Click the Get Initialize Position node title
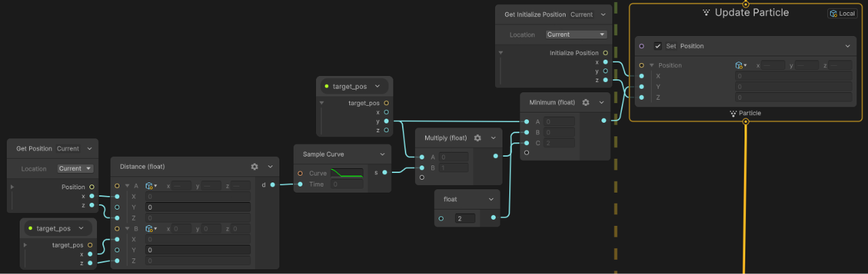The width and height of the screenshot is (868, 274). pos(533,14)
